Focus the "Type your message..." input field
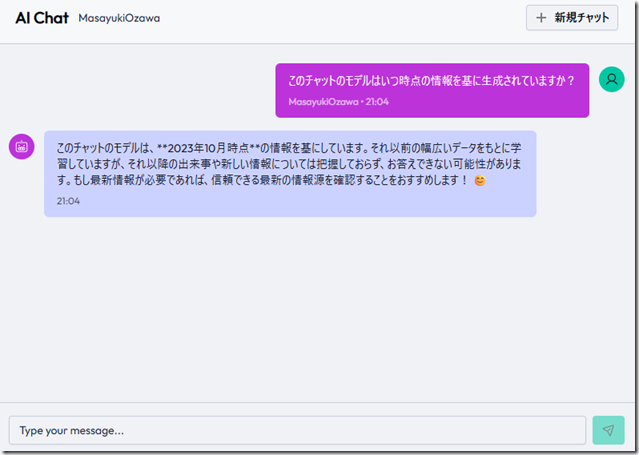 [297, 430]
